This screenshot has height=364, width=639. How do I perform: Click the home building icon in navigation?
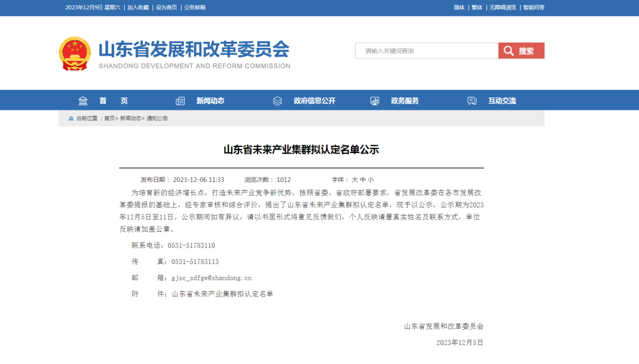click(x=83, y=100)
